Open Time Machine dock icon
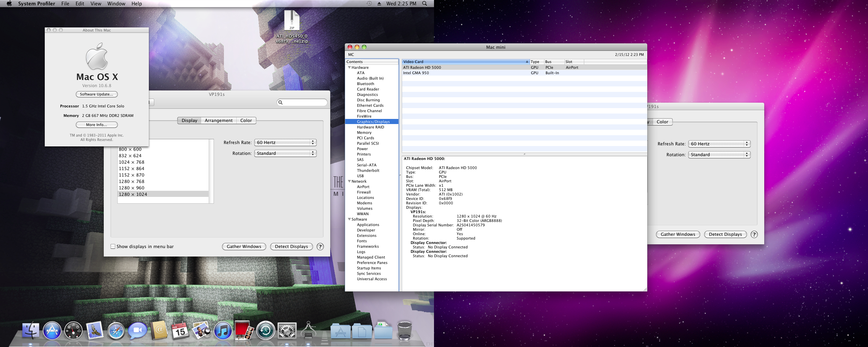The image size is (868, 347). (x=265, y=330)
